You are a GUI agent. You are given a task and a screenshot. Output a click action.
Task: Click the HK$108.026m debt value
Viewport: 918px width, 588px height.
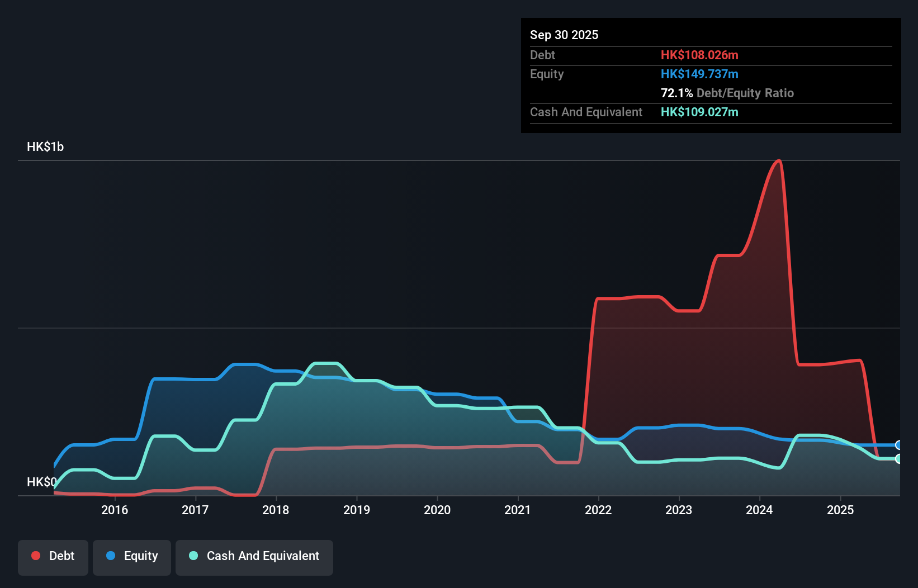pos(699,55)
